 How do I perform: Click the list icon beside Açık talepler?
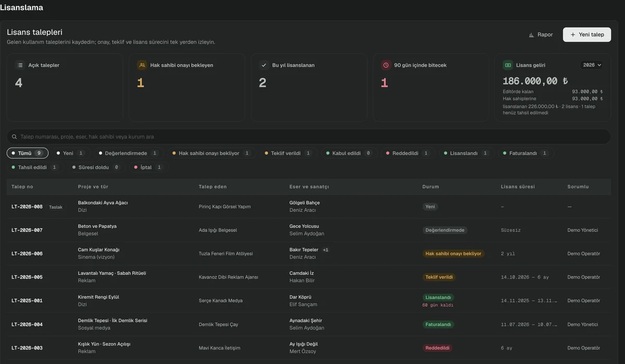pyautogui.click(x=20, y=65)
